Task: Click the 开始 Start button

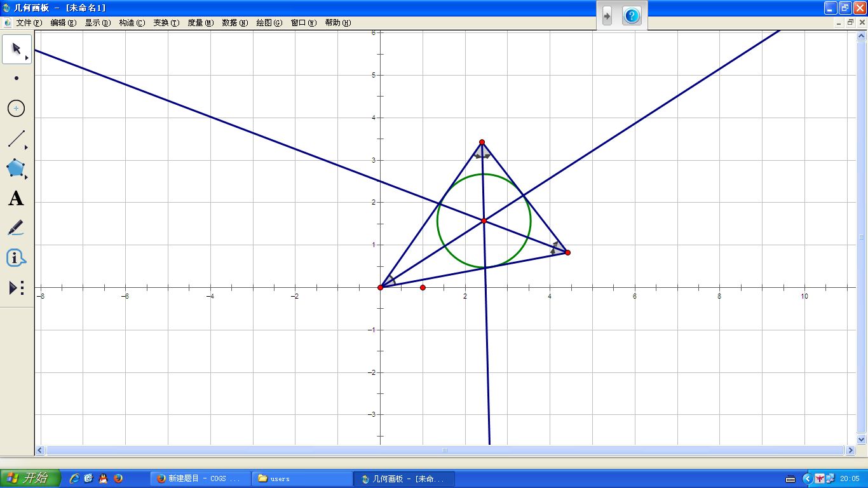Action: tap(30, 478)
